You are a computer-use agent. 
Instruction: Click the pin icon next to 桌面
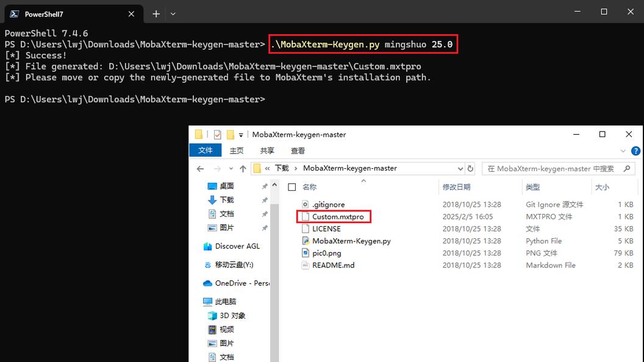[x=265, y=186]
